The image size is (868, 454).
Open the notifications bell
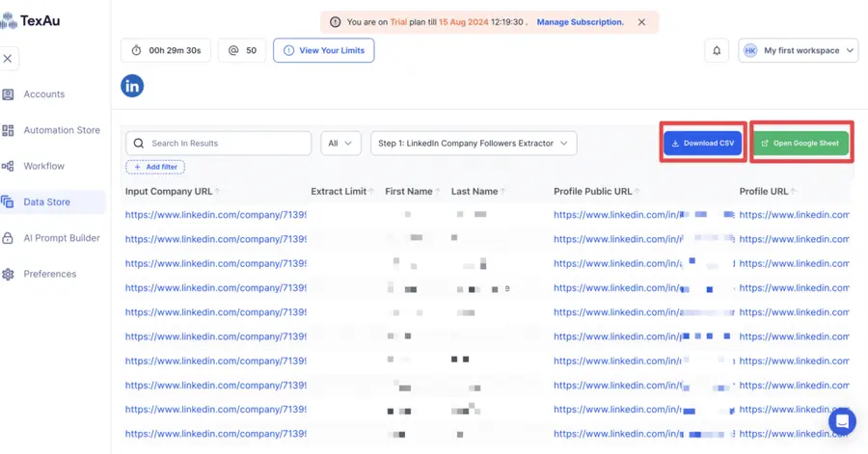717,50
